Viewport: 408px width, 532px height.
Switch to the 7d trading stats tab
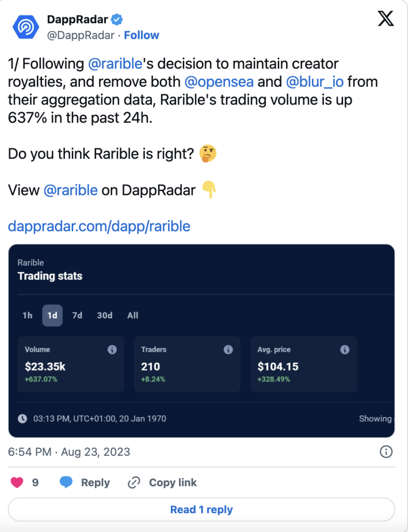(78, 315)
